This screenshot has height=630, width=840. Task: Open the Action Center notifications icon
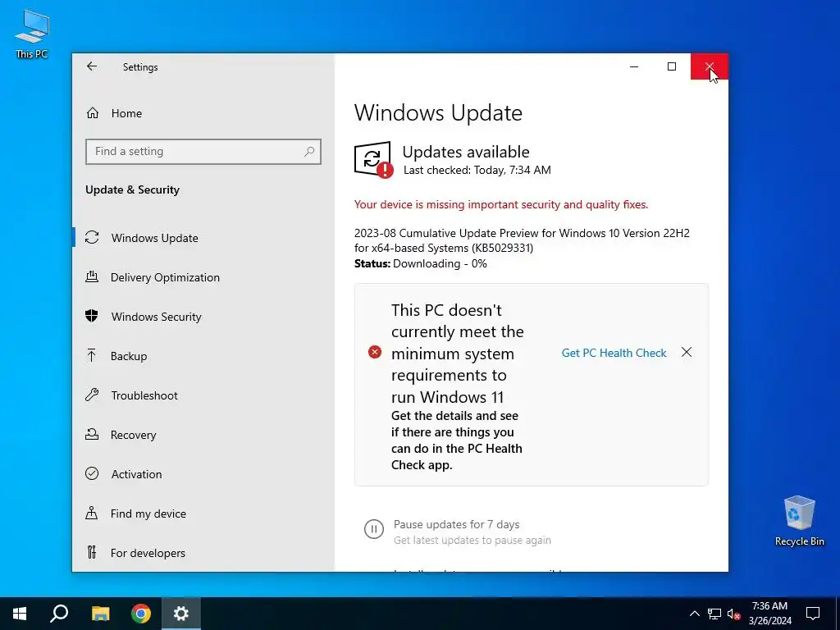pyautogui.click(x=813, y=614)
